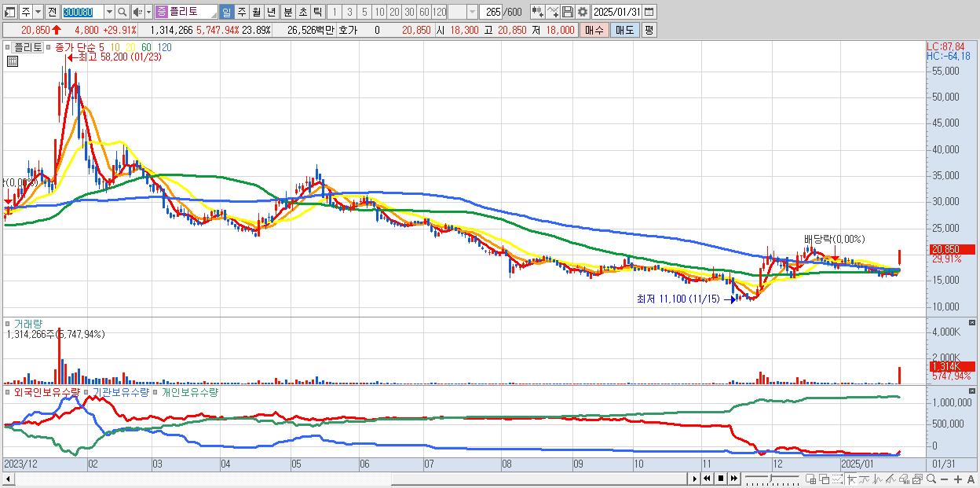This screenshot has height=488, width=980.
Task: Click the plus zoom-in icon at bottom
Action: 958,479
